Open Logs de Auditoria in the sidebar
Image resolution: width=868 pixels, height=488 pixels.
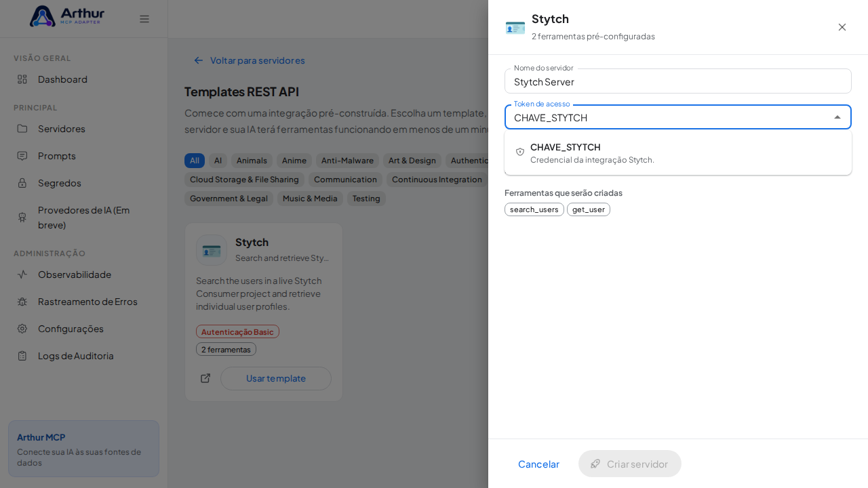coord(84,356)
